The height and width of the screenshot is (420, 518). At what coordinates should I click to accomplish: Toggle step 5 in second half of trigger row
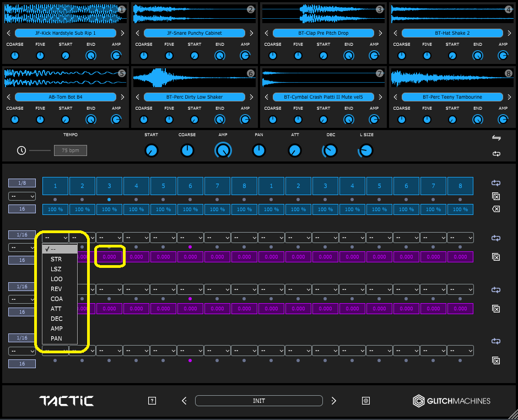[379, 186]
